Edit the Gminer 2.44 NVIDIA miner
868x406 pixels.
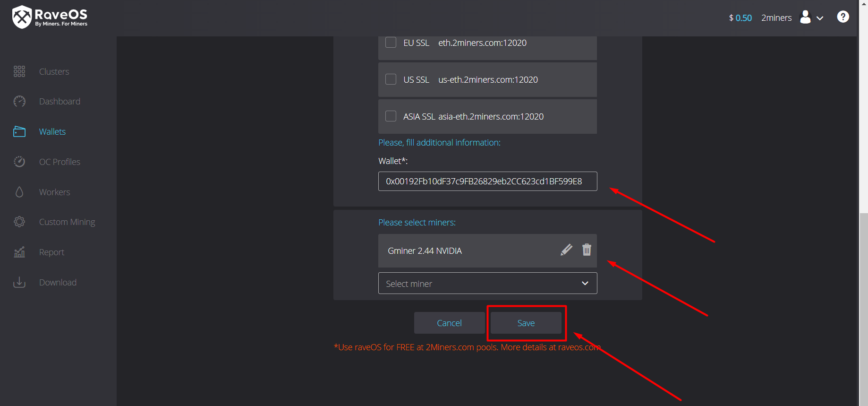pos(566,250)
